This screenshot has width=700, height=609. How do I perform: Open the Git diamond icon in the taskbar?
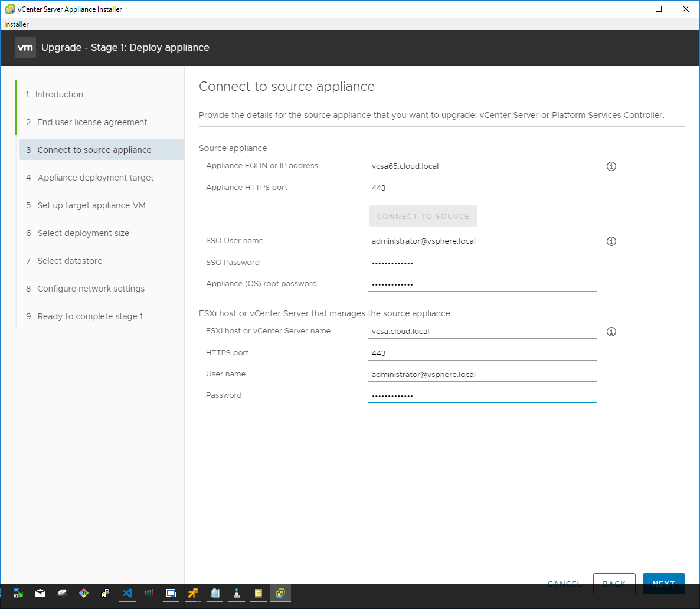coord(83,593)
